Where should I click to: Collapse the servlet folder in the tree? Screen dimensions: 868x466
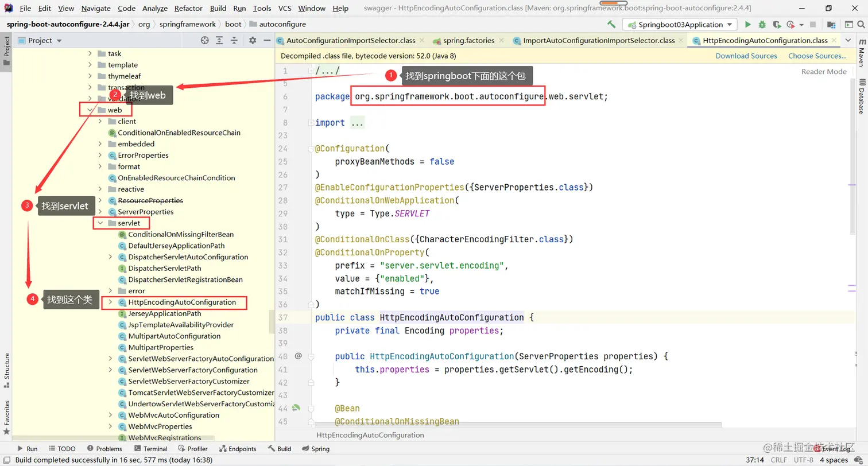point(100,223)
